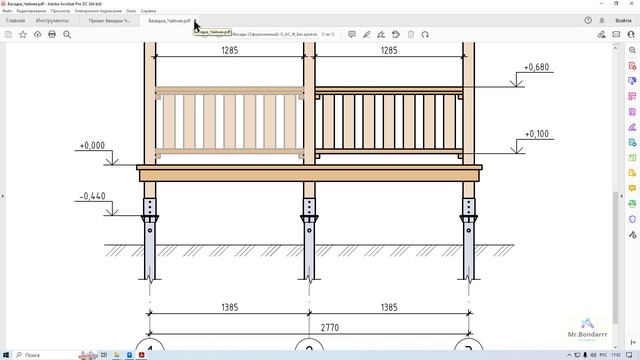This screenshot has width=640, height=360.
Task: Click the rotate page icon
Action: tap(425, 35)
